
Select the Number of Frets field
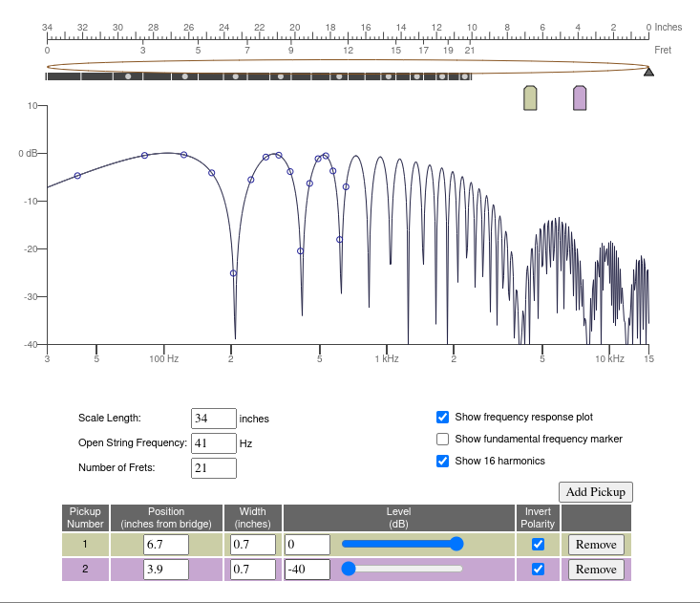point(213,468)
